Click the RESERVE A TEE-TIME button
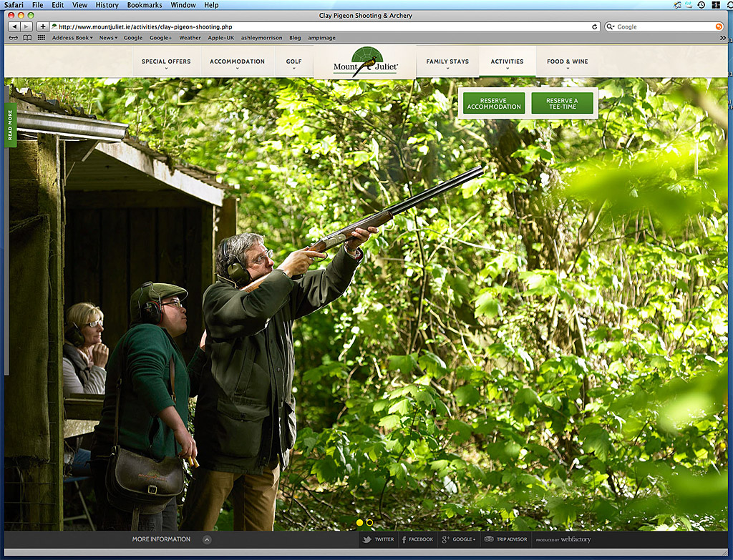Screen dimensions: 733x560 (x=563, y=103)
